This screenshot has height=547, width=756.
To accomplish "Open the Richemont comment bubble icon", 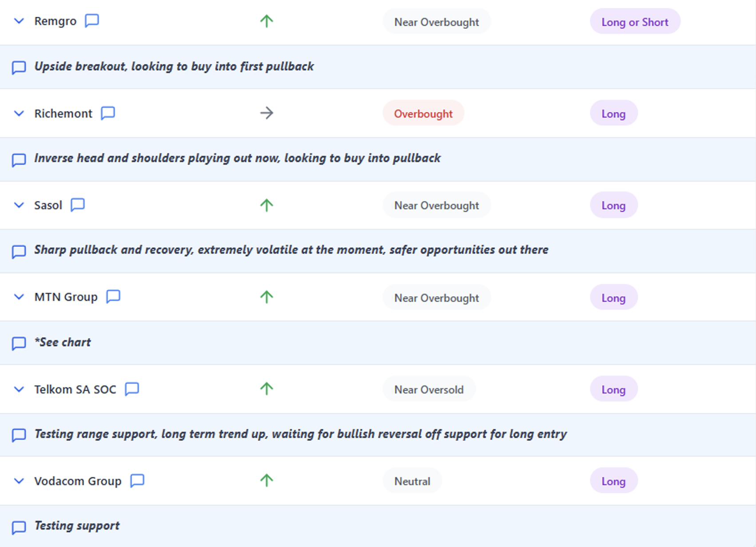I will pos(107,113).
